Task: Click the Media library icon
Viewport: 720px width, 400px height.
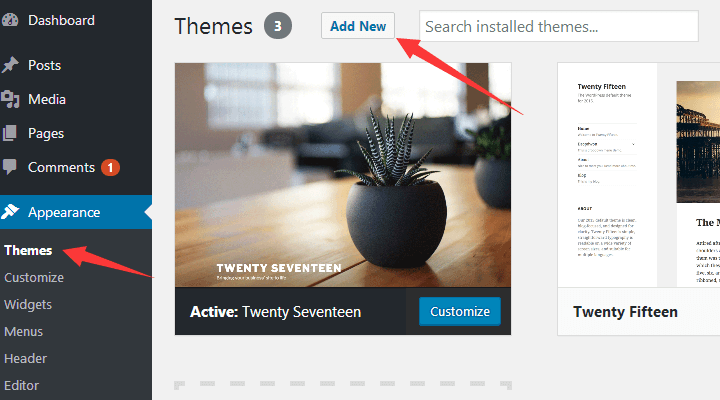Action: [x=11, y=99]
